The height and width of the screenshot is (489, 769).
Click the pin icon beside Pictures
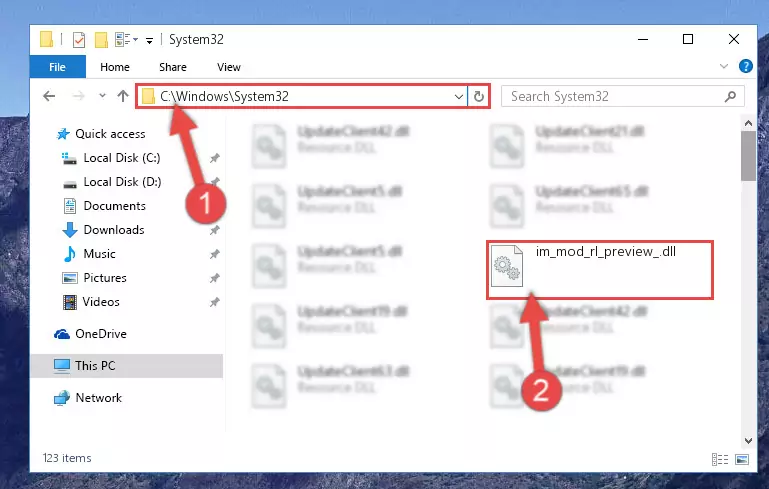214,278
